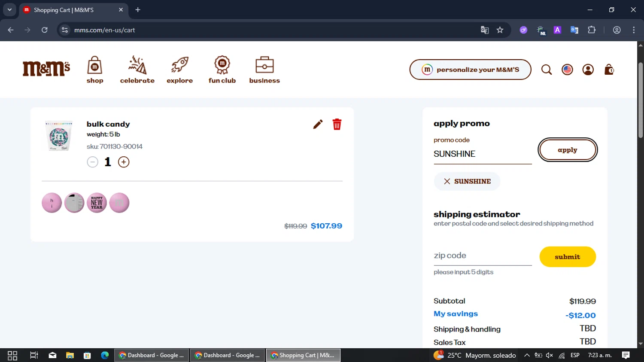Open the fun club menu

pyautogui.click(x=222, y=70)
